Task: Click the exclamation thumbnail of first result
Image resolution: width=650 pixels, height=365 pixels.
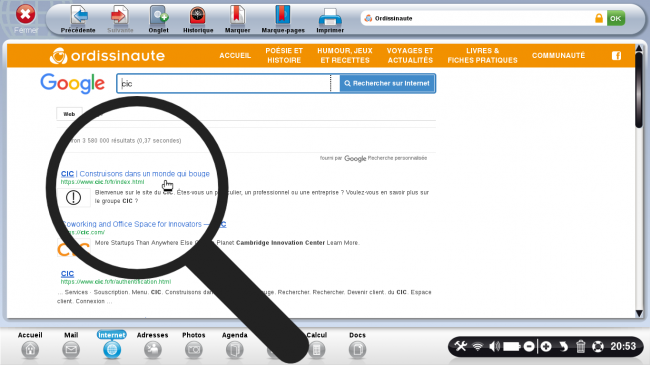Action: [73, 197]
